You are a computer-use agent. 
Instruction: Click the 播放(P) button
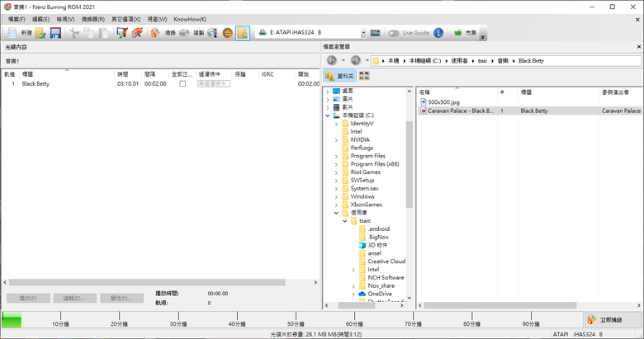coord(28,299)
